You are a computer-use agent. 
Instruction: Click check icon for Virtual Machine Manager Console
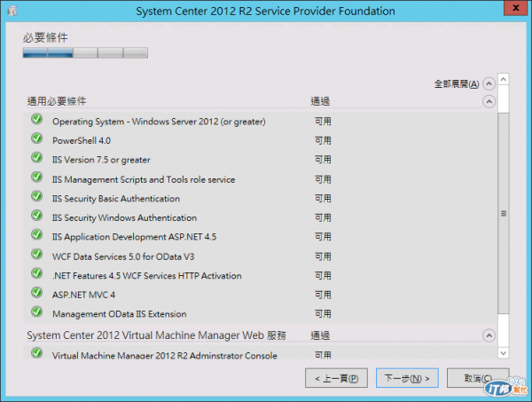[36, 353]
